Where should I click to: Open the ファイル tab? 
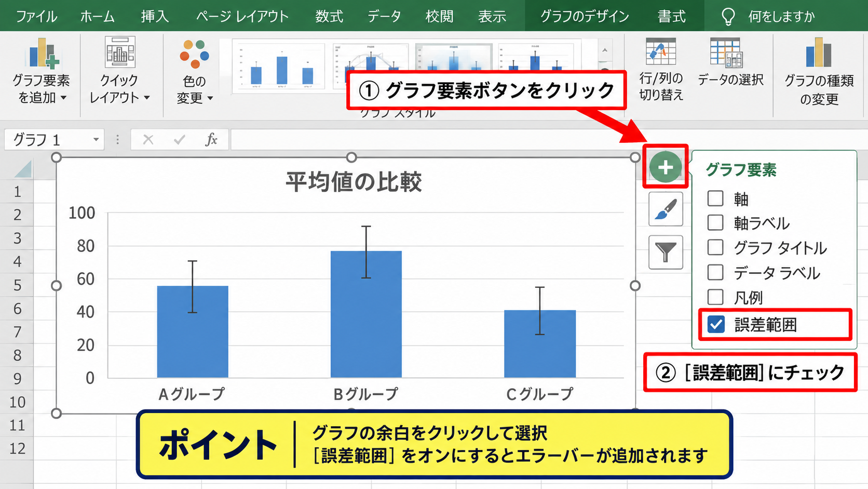(36, 16)
